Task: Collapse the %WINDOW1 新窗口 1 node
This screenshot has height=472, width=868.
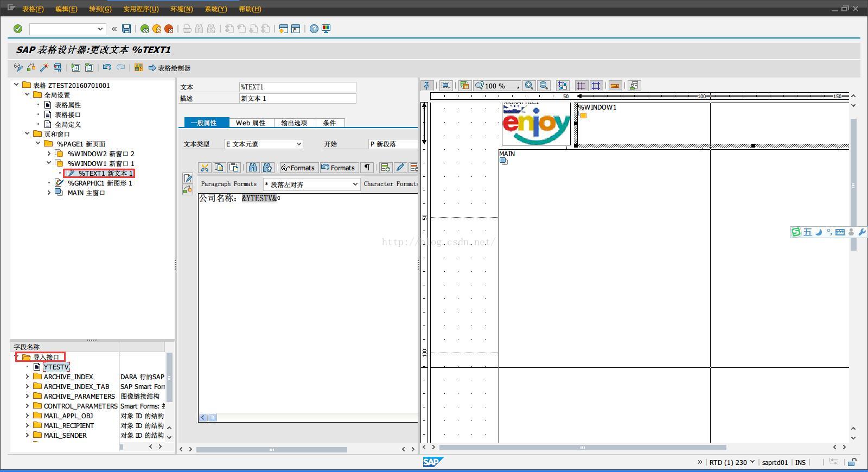Action: point(49,163)
